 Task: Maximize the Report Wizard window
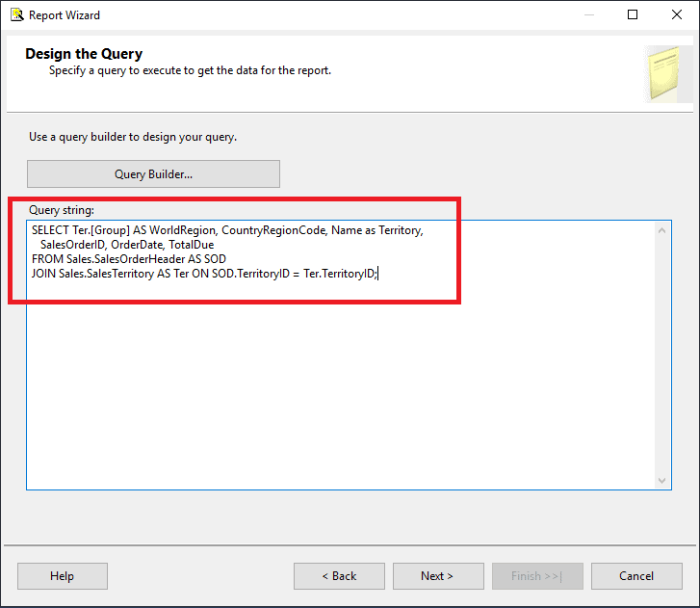coord(633,14)
